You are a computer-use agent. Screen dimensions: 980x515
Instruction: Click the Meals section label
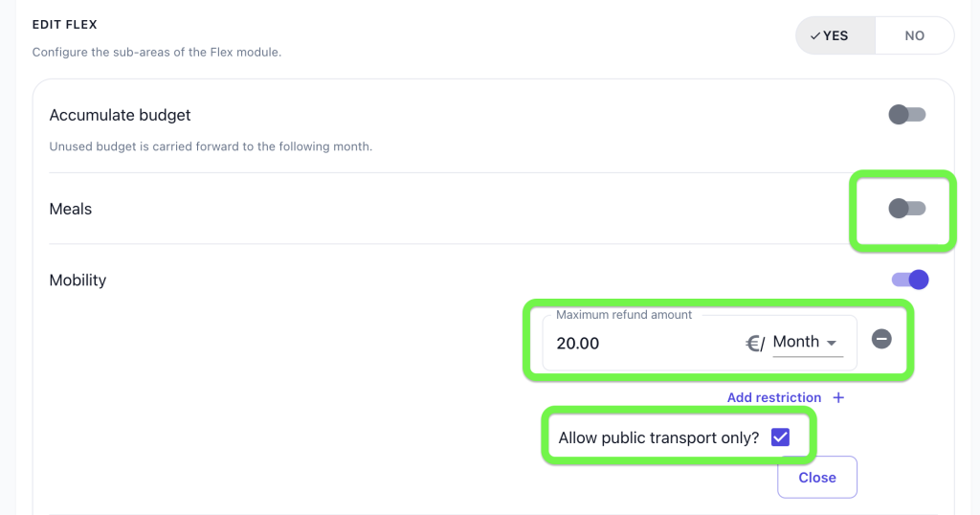pos(71,209)
